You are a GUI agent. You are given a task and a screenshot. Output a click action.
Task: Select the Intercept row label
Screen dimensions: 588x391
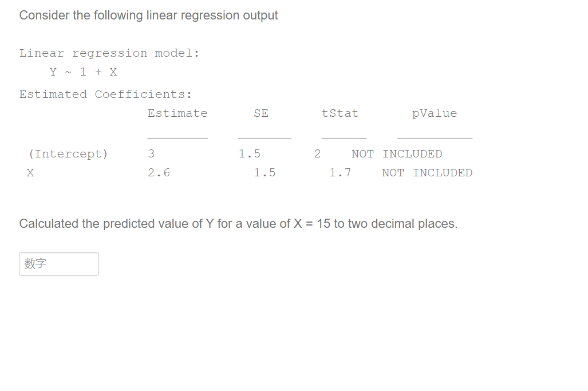[x=68, y=153]
